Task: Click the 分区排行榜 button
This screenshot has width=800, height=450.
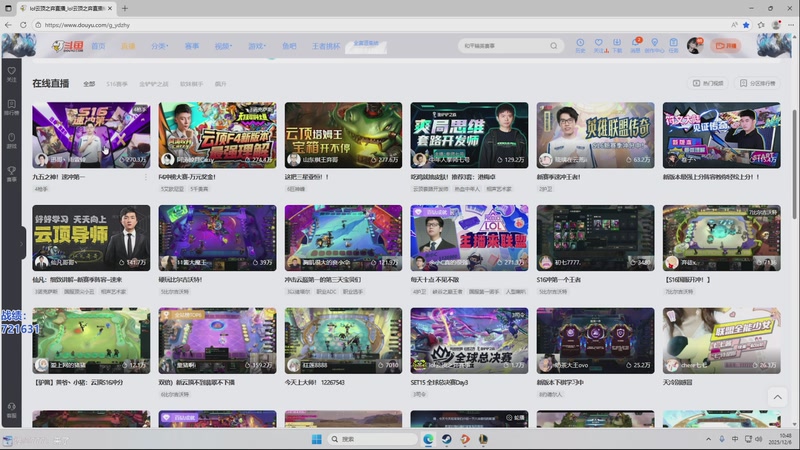Action: pos(757,83)
